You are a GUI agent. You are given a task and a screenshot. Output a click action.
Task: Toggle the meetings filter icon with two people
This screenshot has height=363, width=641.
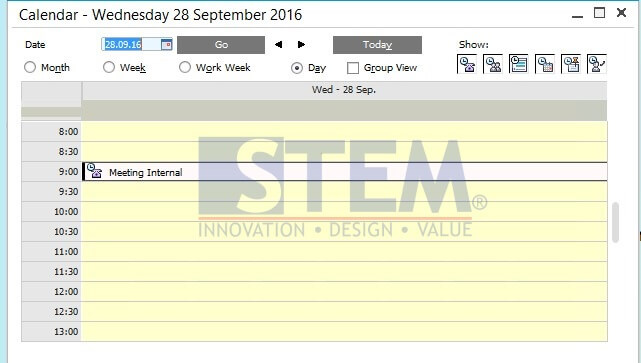[x=493, y=64]
